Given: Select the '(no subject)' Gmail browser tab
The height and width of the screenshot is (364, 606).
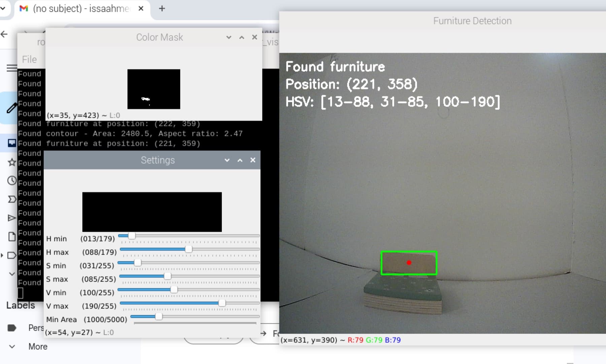Looking at the screenshot, I should [82, 8].
